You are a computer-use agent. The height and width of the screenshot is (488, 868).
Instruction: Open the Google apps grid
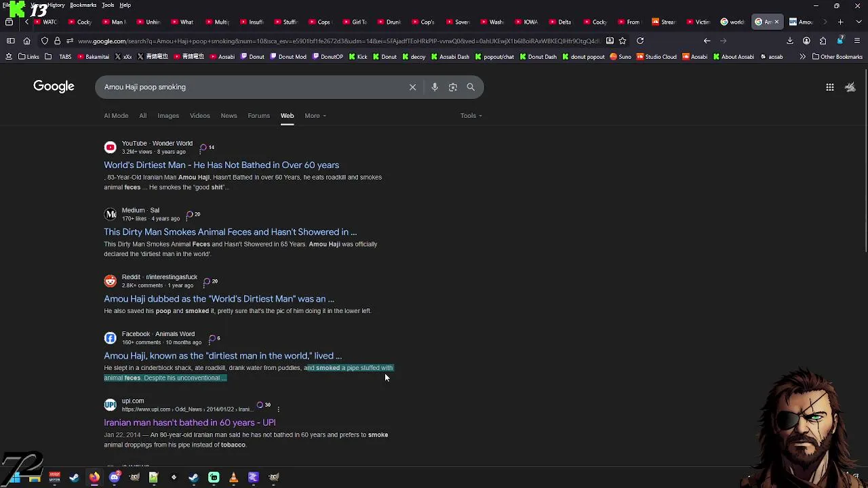(830, 87)
